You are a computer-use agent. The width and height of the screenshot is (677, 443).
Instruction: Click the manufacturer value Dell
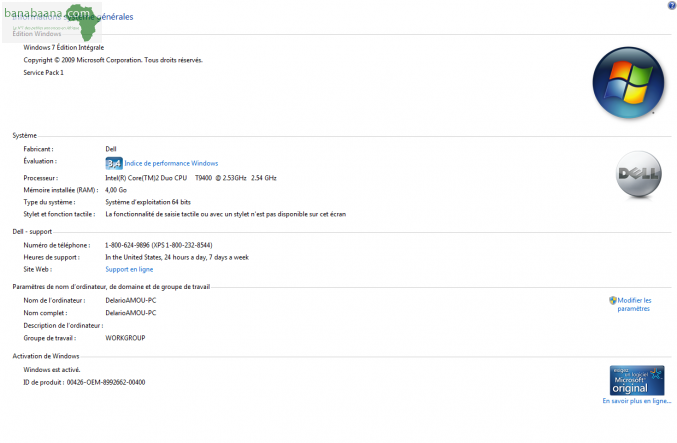point(111,149)
